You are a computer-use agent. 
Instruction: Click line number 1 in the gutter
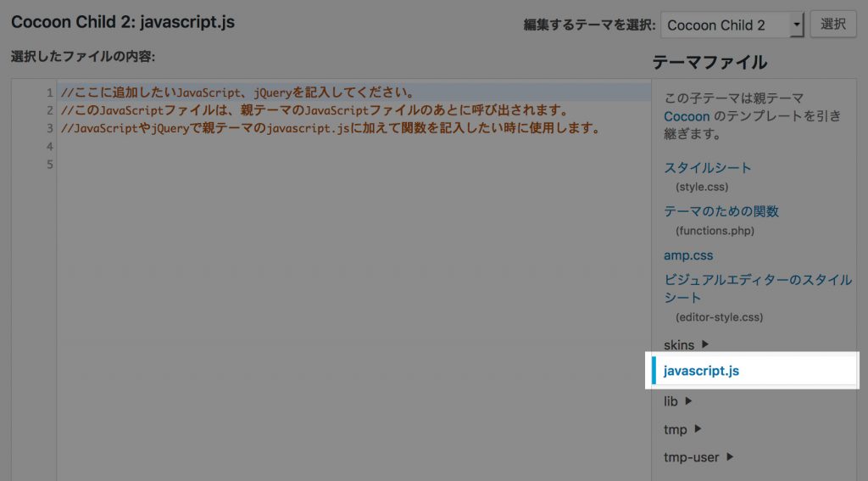(49, 92)
